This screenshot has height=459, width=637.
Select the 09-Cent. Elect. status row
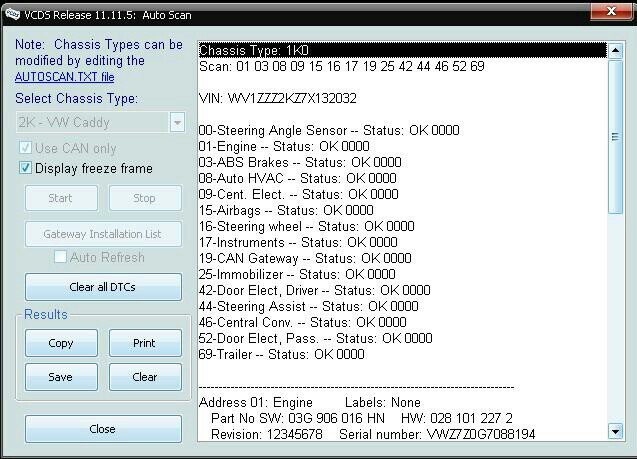click(403, 194)
